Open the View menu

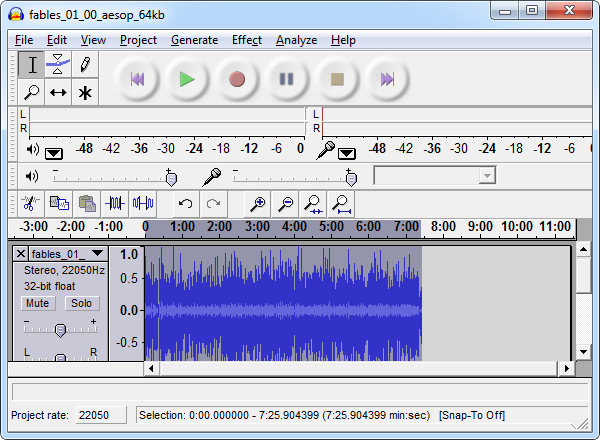[x=93, y=40]
